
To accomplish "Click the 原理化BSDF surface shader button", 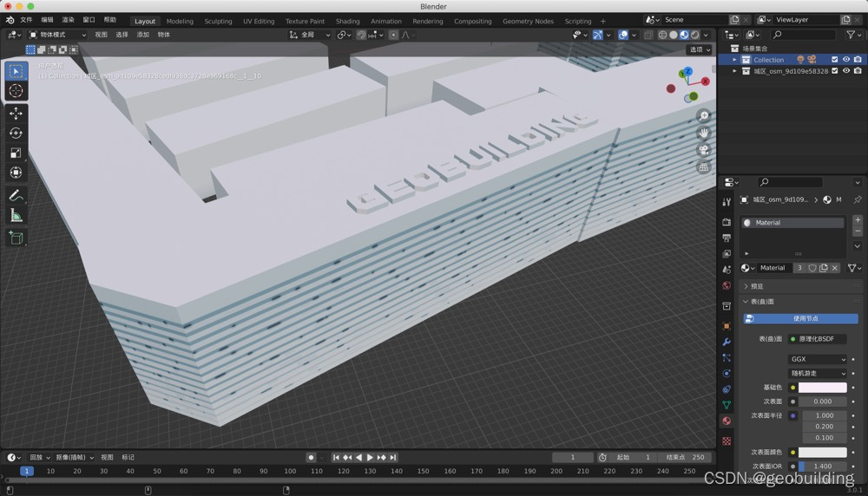I will [817, 339].
